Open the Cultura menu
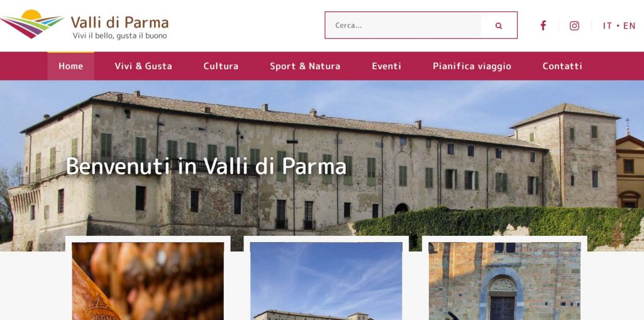This screenshot has width=644, height=320. coord(221,66)
